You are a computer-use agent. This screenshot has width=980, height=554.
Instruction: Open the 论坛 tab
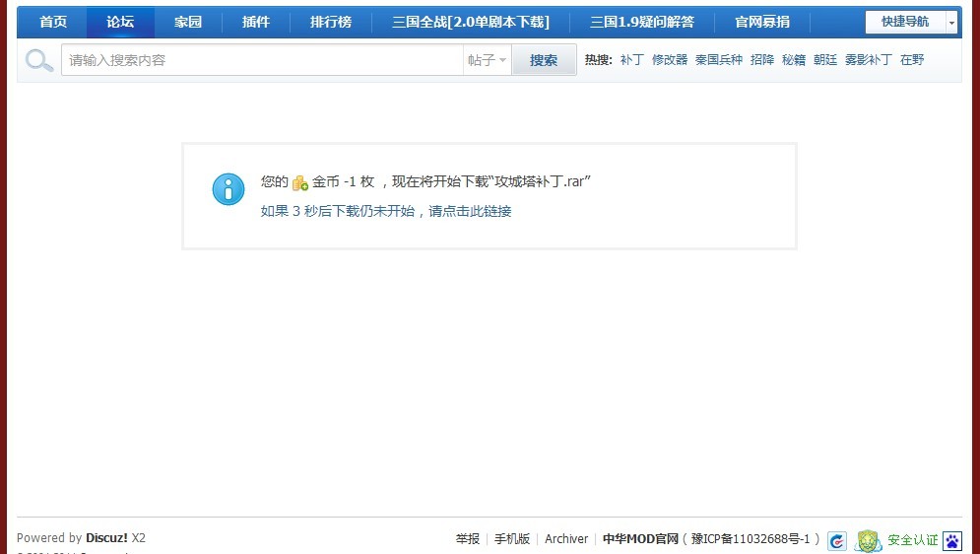120,22
